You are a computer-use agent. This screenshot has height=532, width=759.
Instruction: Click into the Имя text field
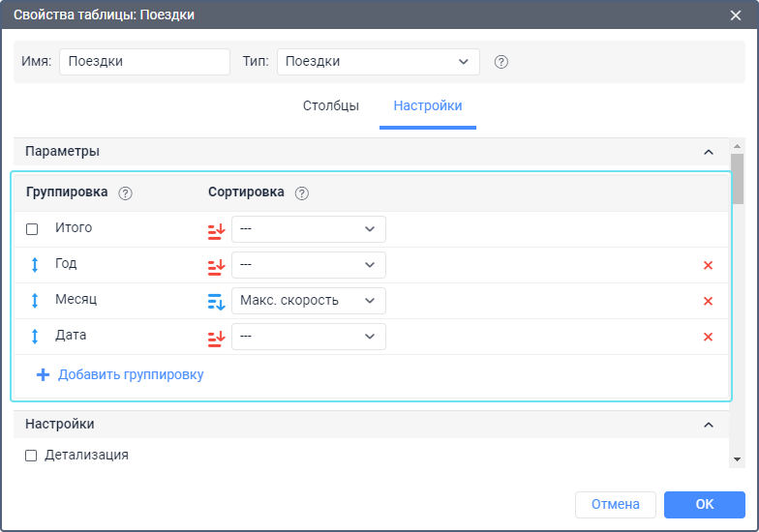coord(144,62)
